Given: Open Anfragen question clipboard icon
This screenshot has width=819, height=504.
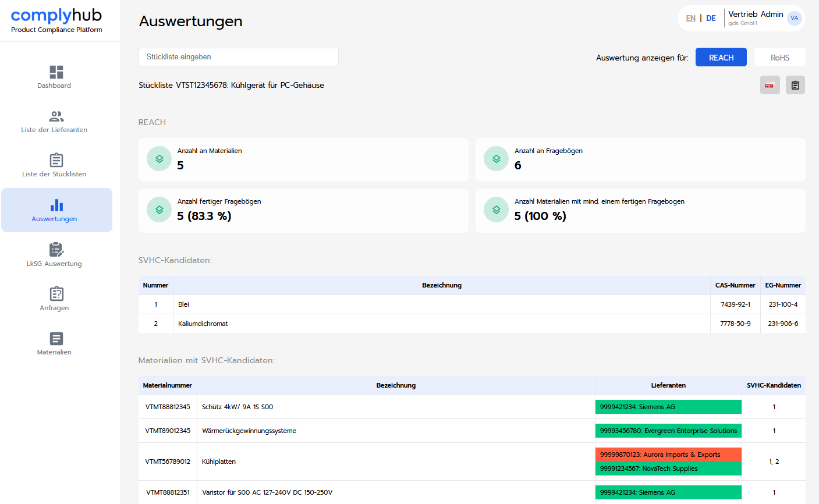Looking at the screenshot, I should (x=56, y=294).
